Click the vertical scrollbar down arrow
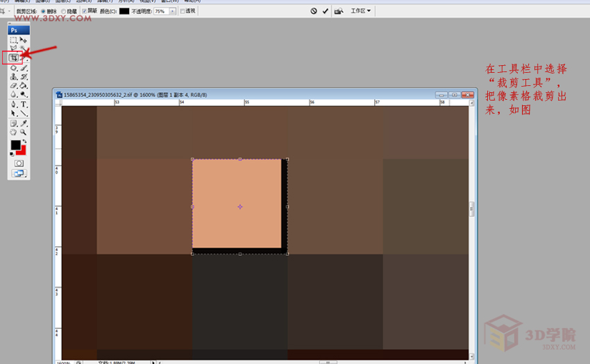Screen dimensions: 590x364 tap(471, 356)
